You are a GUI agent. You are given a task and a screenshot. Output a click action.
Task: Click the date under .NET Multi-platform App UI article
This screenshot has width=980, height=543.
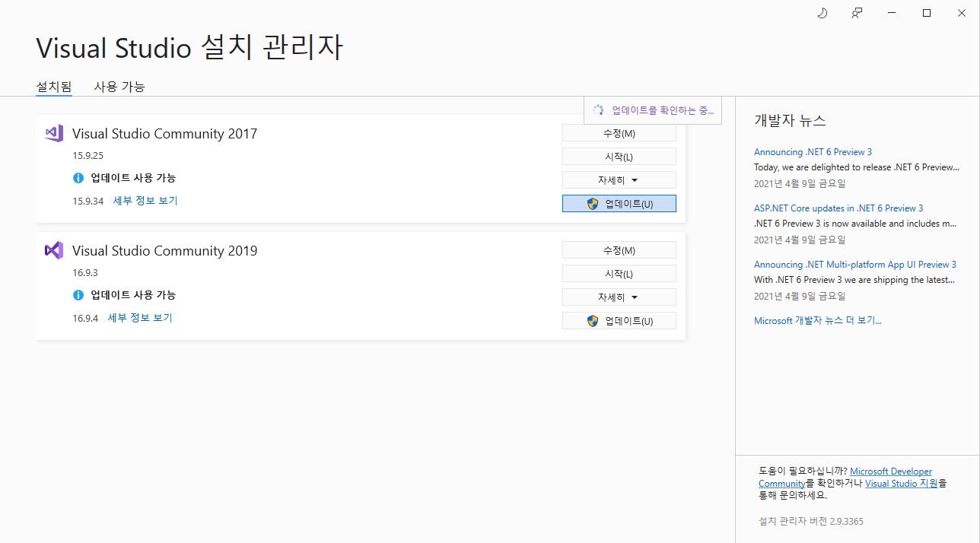tap(800, 297)
